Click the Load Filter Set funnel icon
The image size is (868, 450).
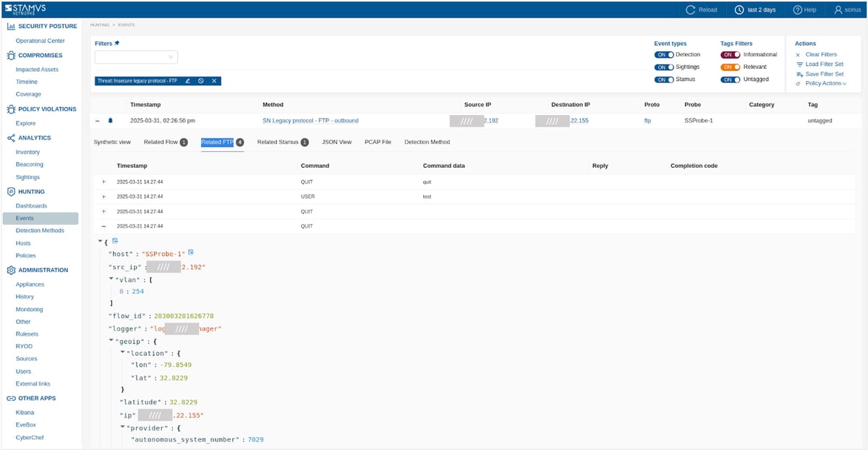tap(798, 64)
